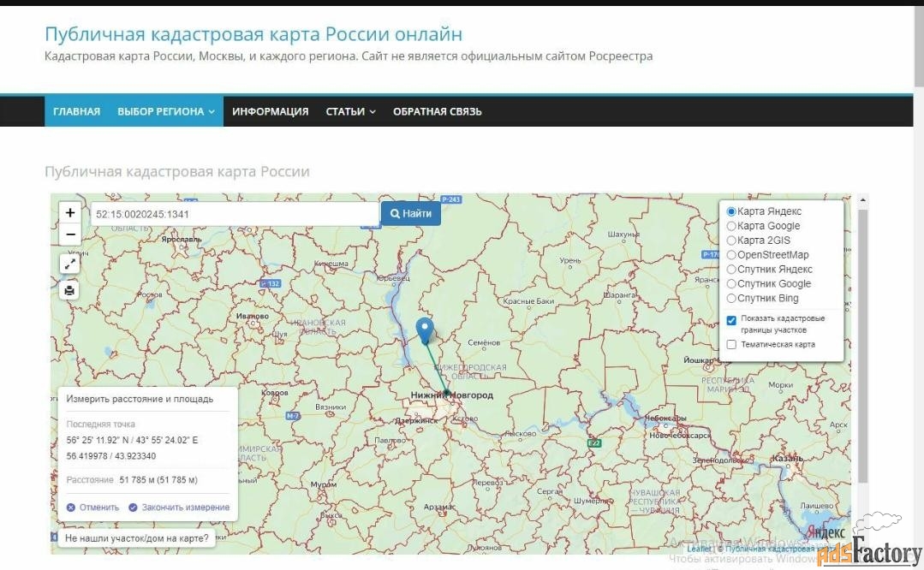924x570 pixels.
Task: Open the site title Публичная кадастровая карта link
Action: 253,34
